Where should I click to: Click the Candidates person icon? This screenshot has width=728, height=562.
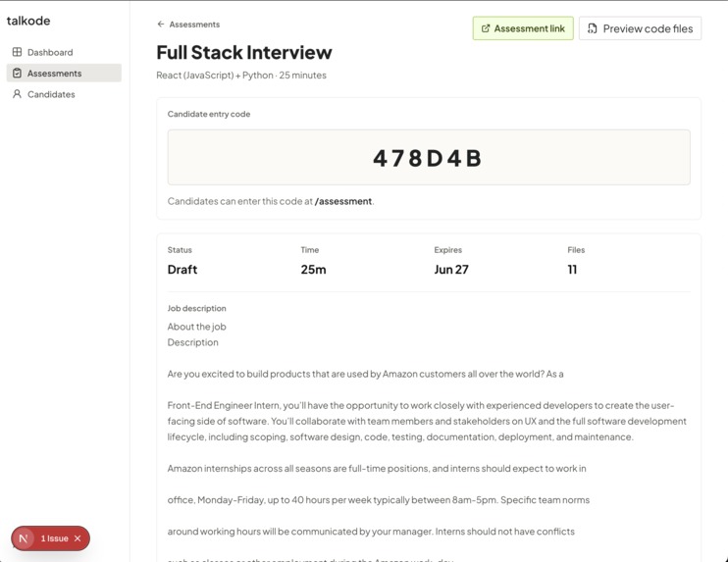18,94
